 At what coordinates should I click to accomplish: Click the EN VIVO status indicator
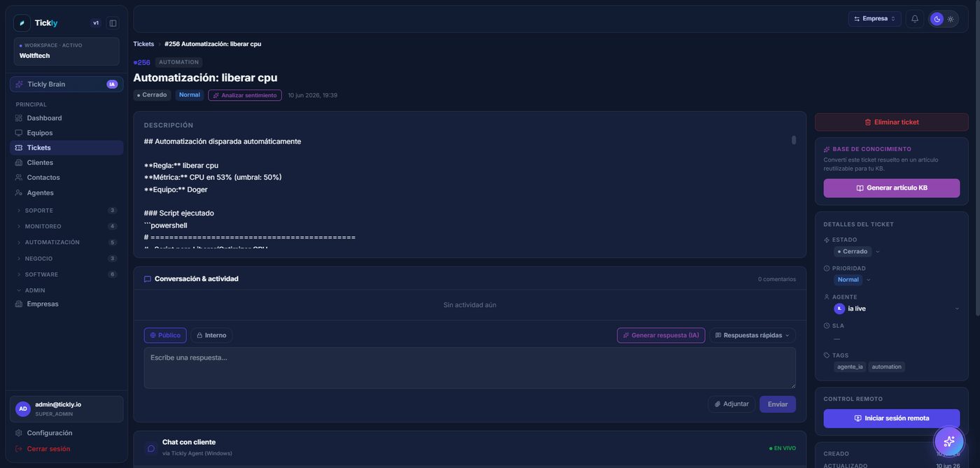coord(783,448)
